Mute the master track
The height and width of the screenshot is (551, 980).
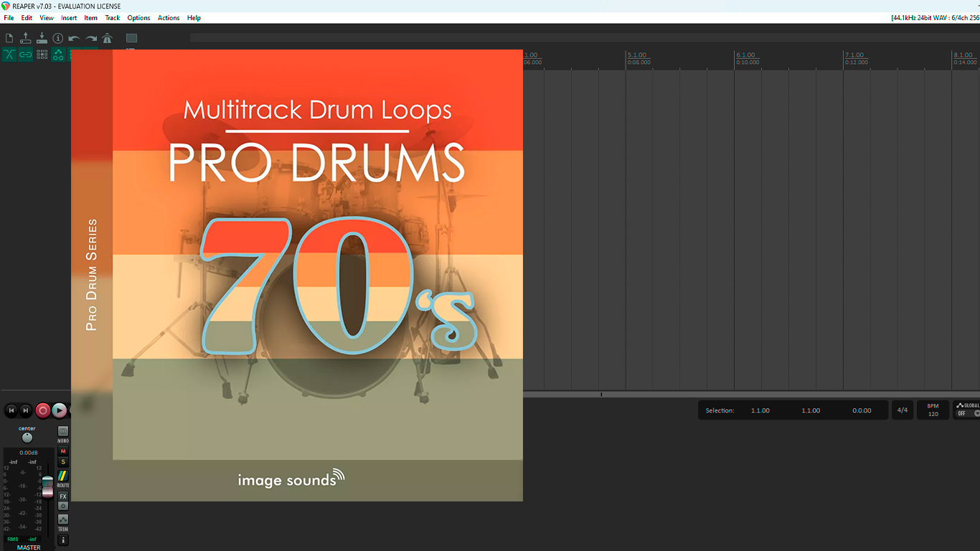63,451
